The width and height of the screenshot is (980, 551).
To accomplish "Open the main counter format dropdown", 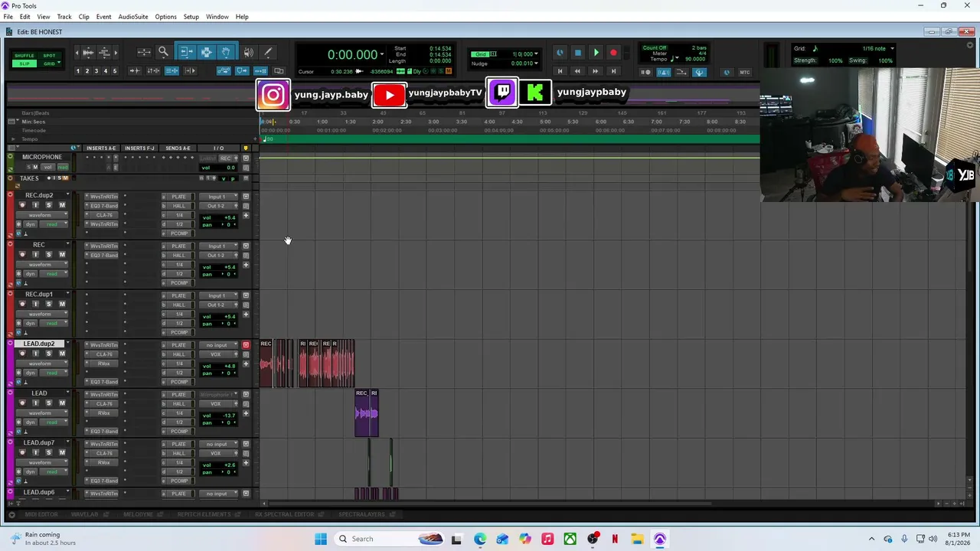I will pos(381,54).
